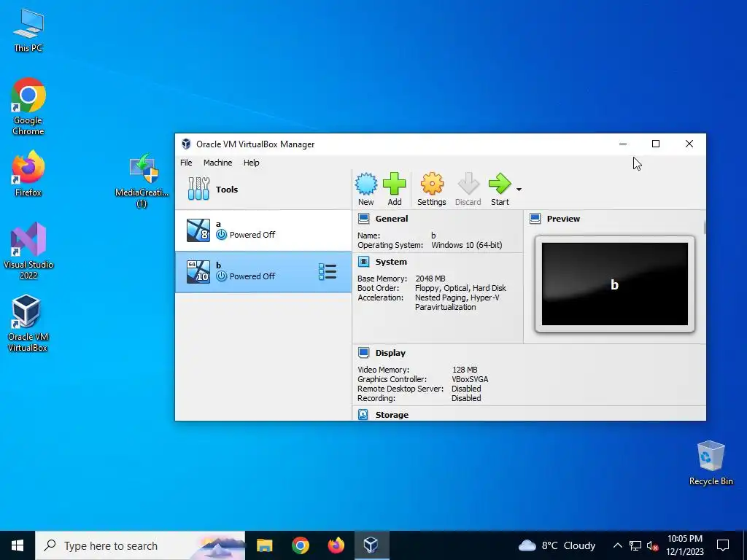
Task: Select the Google Chrome desktop shortcut
Action: click(28, 106)
